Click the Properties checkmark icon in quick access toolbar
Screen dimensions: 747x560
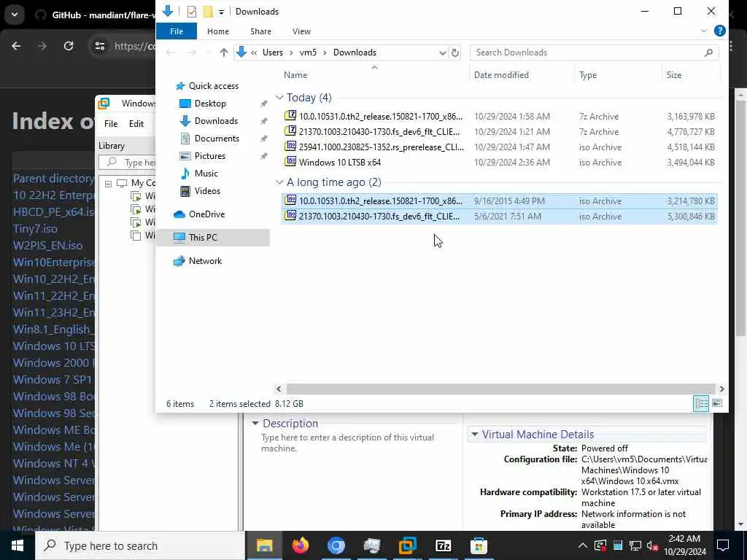(192, 12)
